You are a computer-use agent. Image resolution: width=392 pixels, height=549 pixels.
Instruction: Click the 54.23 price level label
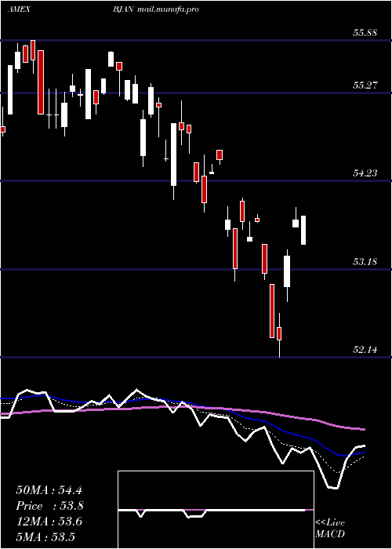pyautogui.click(x=365, y=173)
